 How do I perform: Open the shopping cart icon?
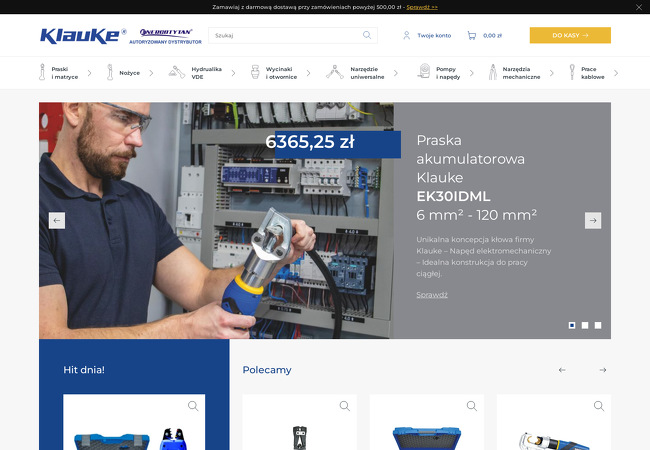coord(472,36)
